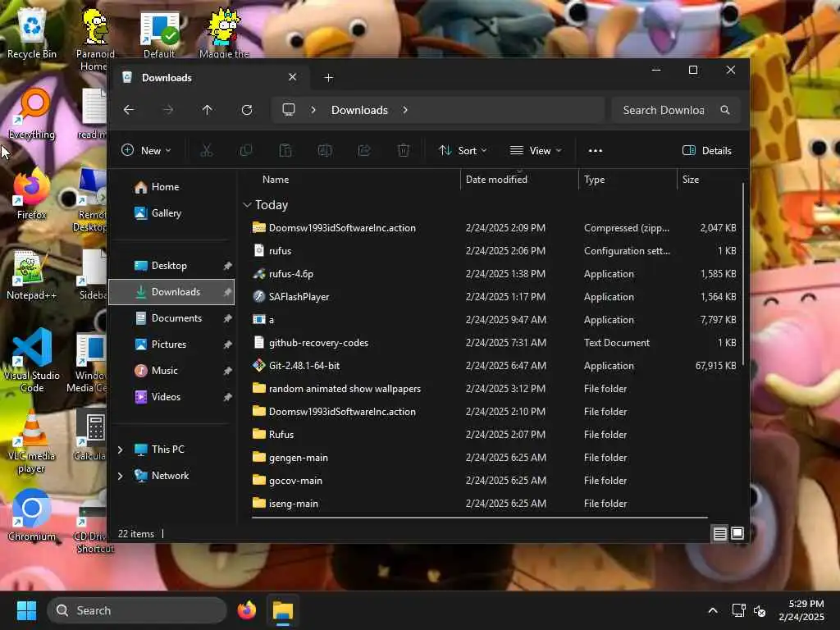840x630 pixels.
Task: Sort by Name column header
Action: (352, 180)
